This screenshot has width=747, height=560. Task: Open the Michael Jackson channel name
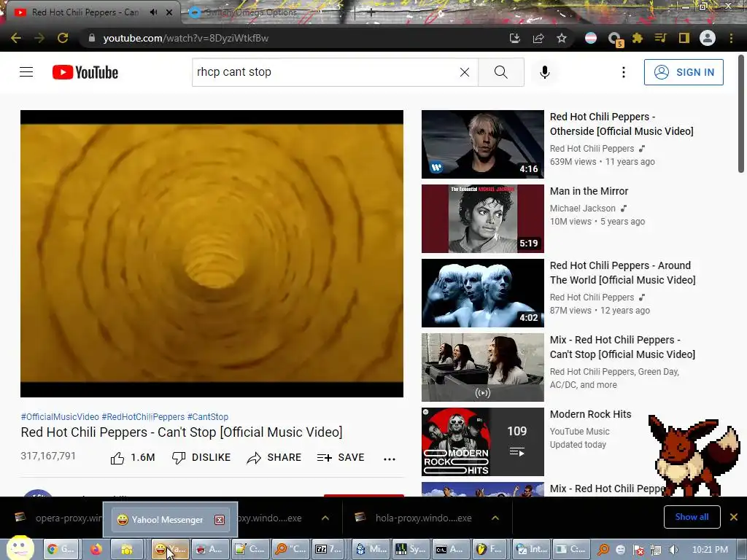(x=583, y=209)
